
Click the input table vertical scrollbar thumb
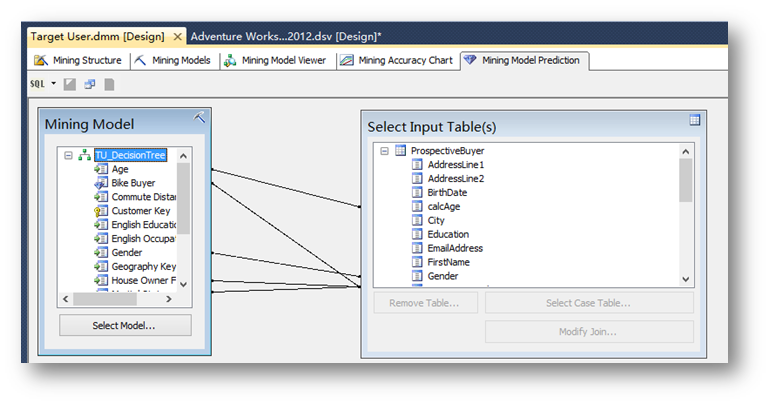click(686, 180)
